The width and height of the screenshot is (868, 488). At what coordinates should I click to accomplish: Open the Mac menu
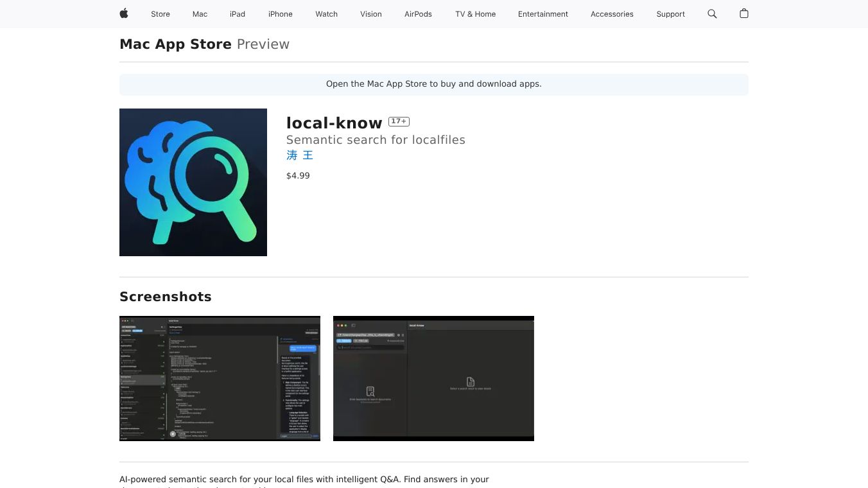click(x=200, y=14)
